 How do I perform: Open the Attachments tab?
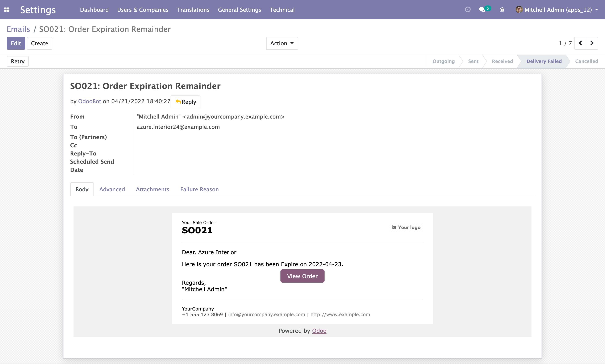click(x=153, y=189)
